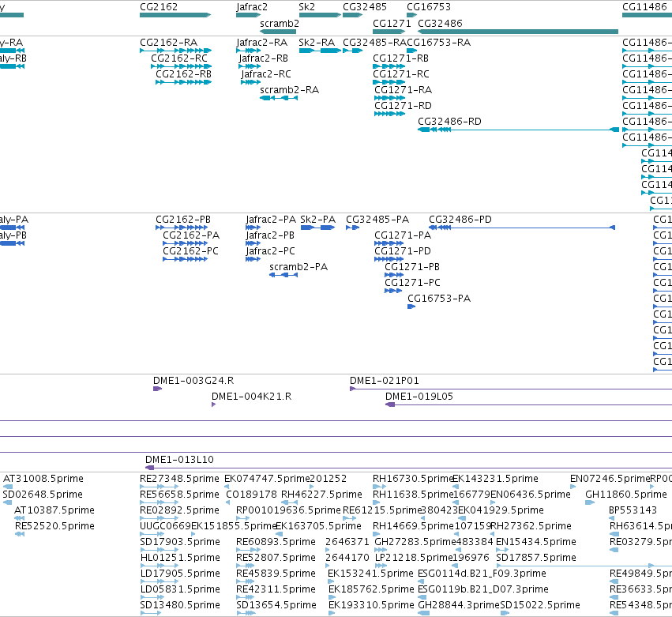The width and height of the screenshot is (672, 617).
Task: Select the CG16753 gene feature
Action: click(411, 15)
